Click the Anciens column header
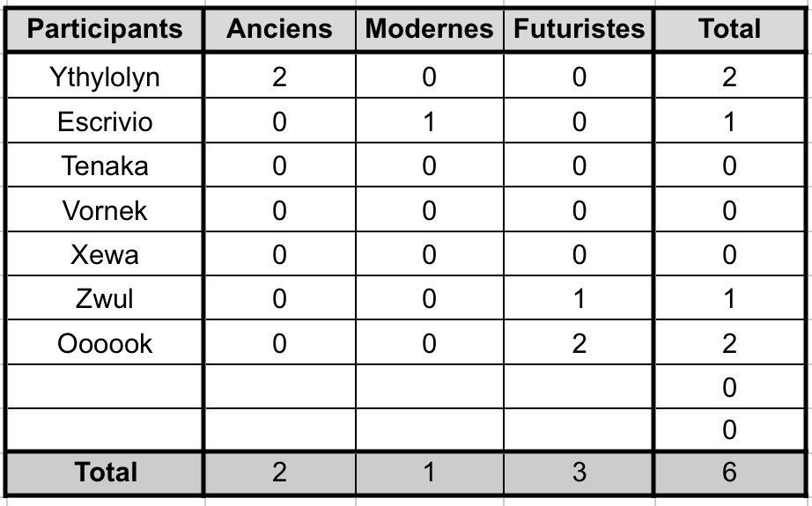 click(x=279, y=29)
